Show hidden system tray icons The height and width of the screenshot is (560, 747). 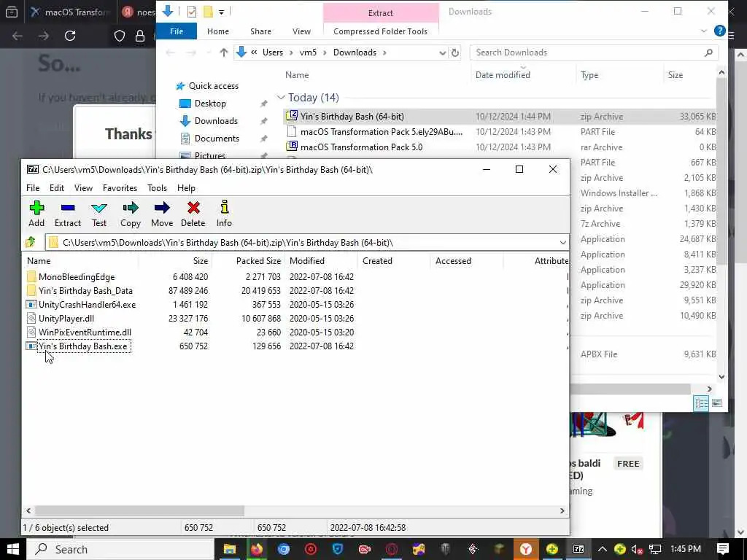(602, 549)
